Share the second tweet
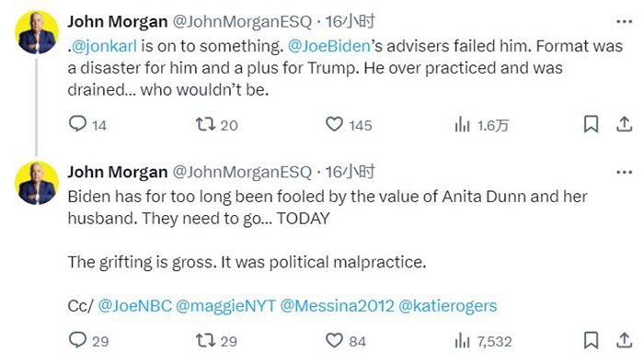Viewport: 644px width, 363px height. pos(624,340)
